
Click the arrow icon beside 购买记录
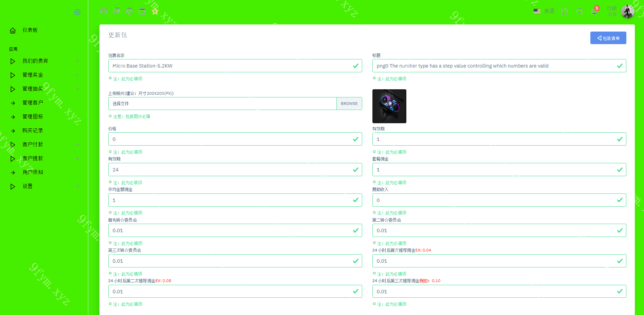point(13,131)
